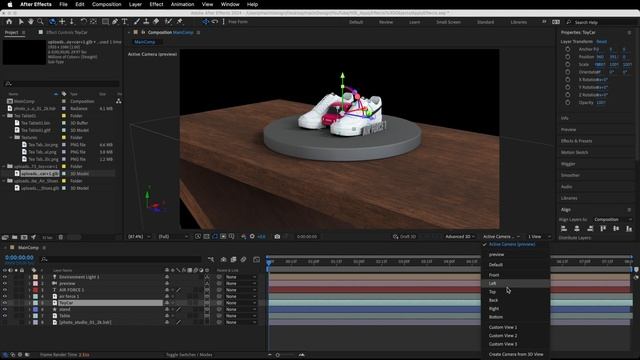Select the Type text tool
The image size is (640, 360).
[125, 22]
